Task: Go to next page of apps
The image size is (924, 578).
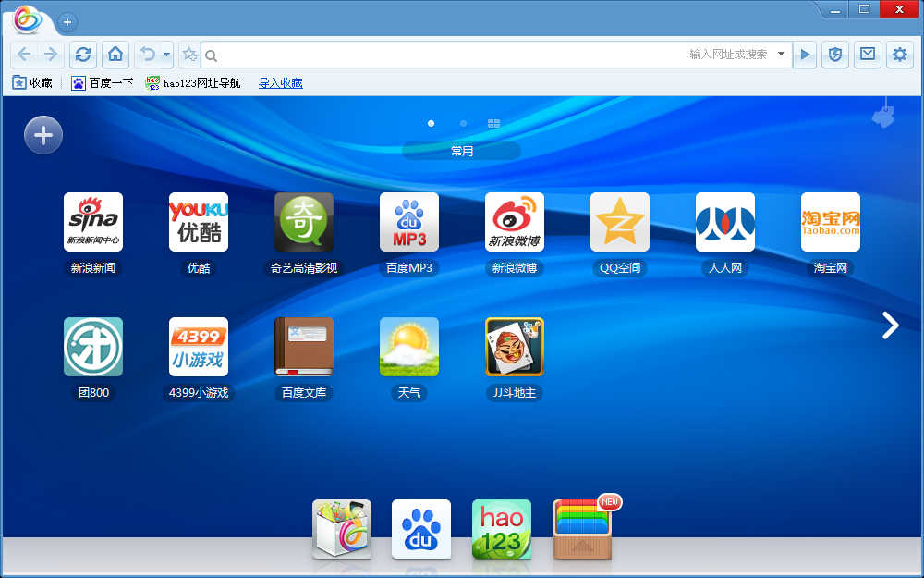Action: [x=890, y=325]
